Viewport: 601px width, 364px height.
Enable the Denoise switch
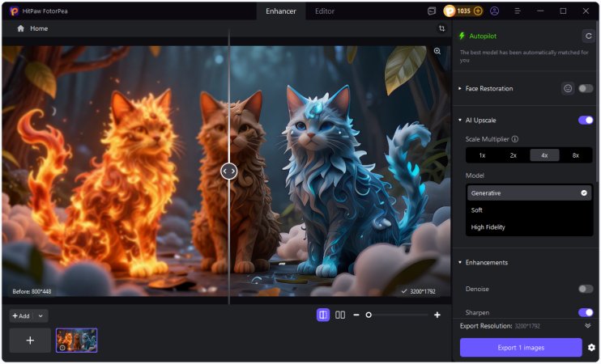coord(586,289)
